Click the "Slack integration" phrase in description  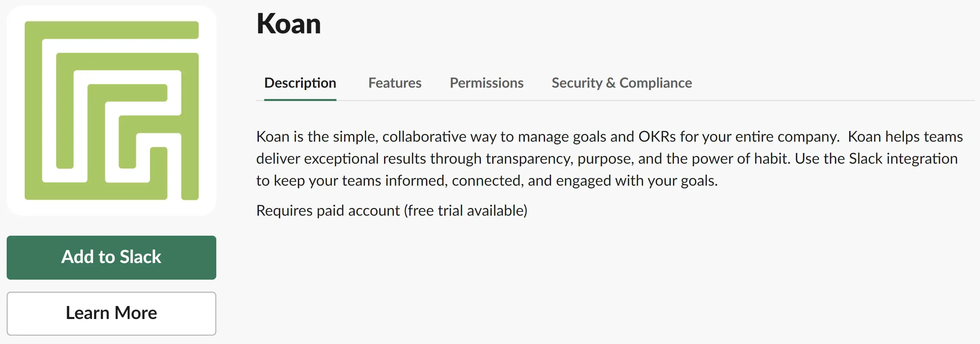point(903,159)
